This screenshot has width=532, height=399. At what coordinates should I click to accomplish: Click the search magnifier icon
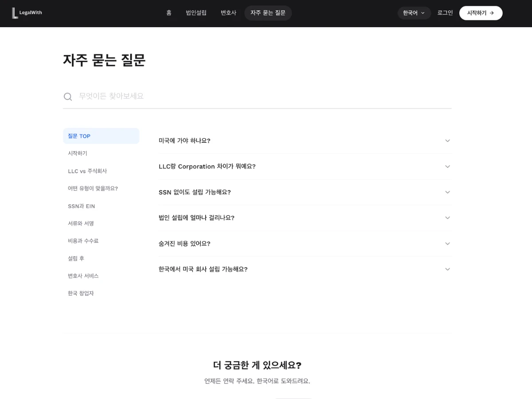(68, 97)
